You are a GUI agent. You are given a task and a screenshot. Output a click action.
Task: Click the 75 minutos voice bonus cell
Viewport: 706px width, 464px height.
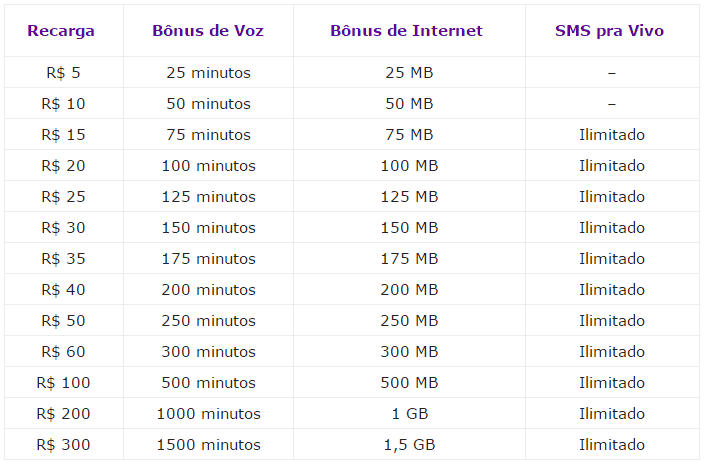coord(208,135)
